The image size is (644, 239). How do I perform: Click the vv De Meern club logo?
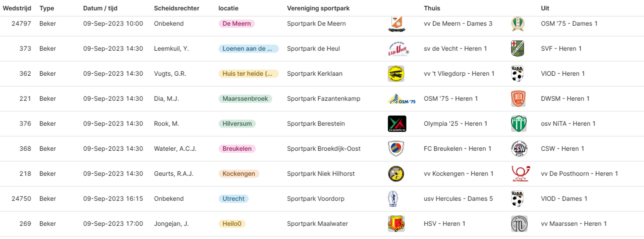click(x=396, y=24)
